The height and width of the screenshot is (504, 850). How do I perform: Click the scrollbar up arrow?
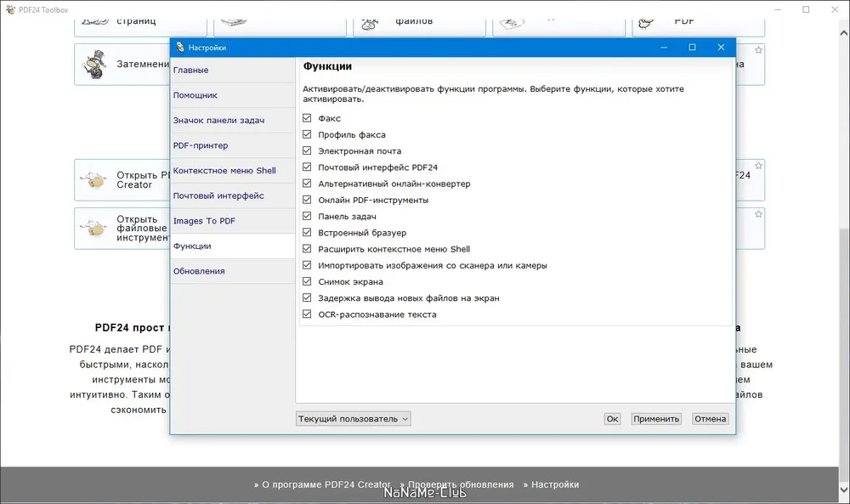pyautogui.click(x=844, y=32)
